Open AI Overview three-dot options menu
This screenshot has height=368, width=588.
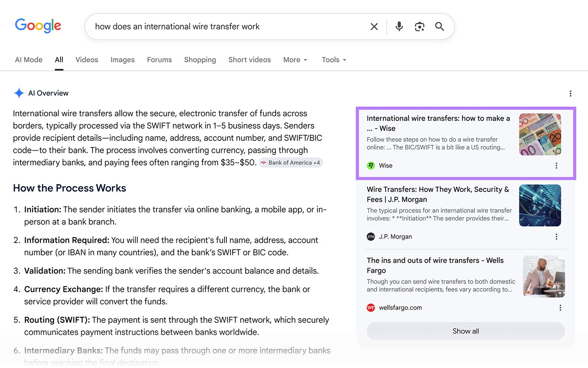pyautogui.click(x=570, y=93)
